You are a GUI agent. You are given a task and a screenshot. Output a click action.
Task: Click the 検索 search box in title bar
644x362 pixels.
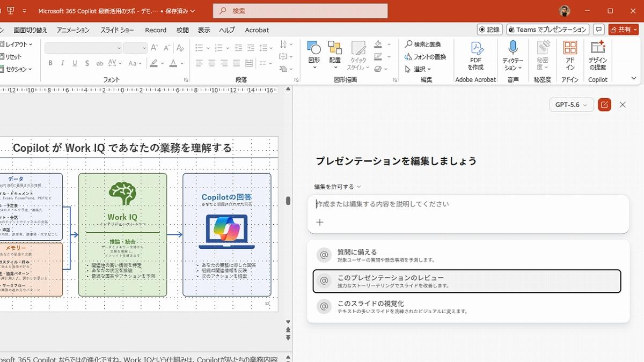[x=301, y=11]
